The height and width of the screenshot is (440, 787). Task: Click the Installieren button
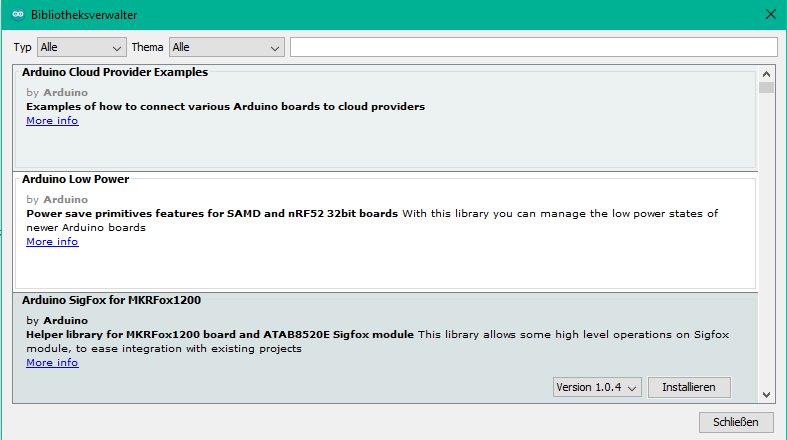point(689,387)
